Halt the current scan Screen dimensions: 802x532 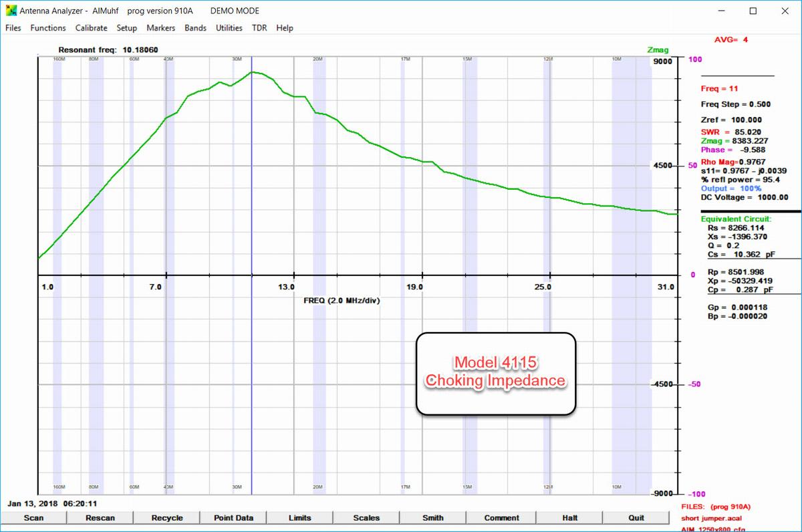pos(569,518)
